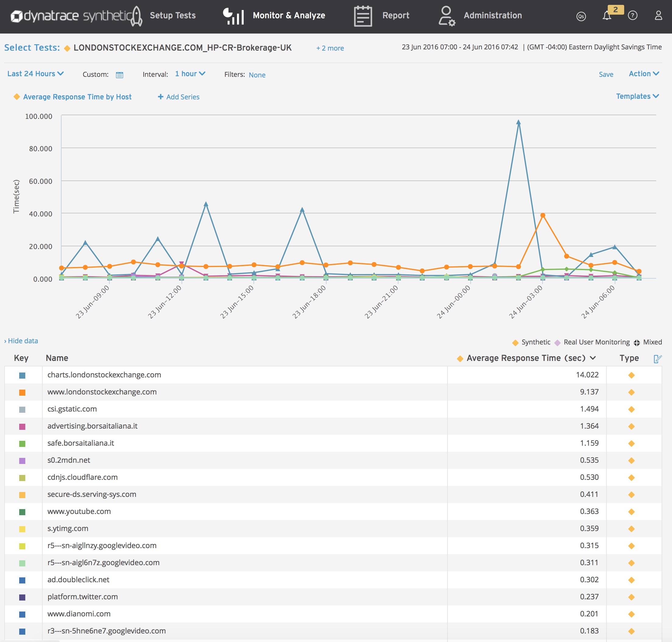Click the pink advertising.borsaitaliana.it swatch
Viewport: 672px width, 642px height.
tap(22, 427)
